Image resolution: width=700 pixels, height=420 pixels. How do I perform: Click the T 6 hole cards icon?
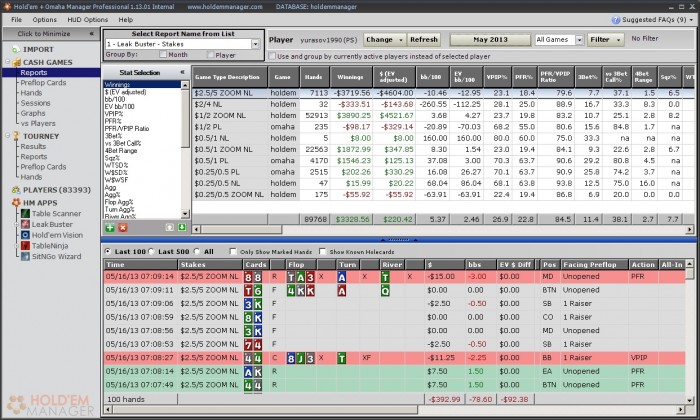253,291
